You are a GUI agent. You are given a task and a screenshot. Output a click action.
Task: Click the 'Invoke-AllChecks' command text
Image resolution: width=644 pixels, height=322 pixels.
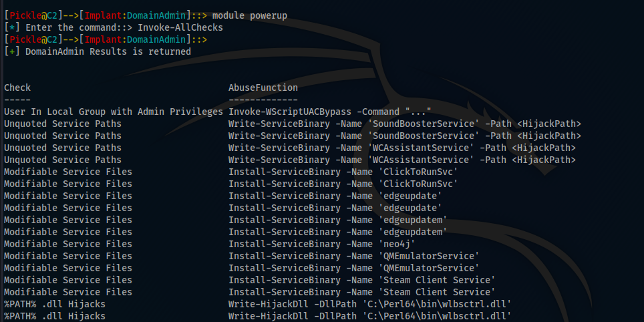click(x=180, y=27)
